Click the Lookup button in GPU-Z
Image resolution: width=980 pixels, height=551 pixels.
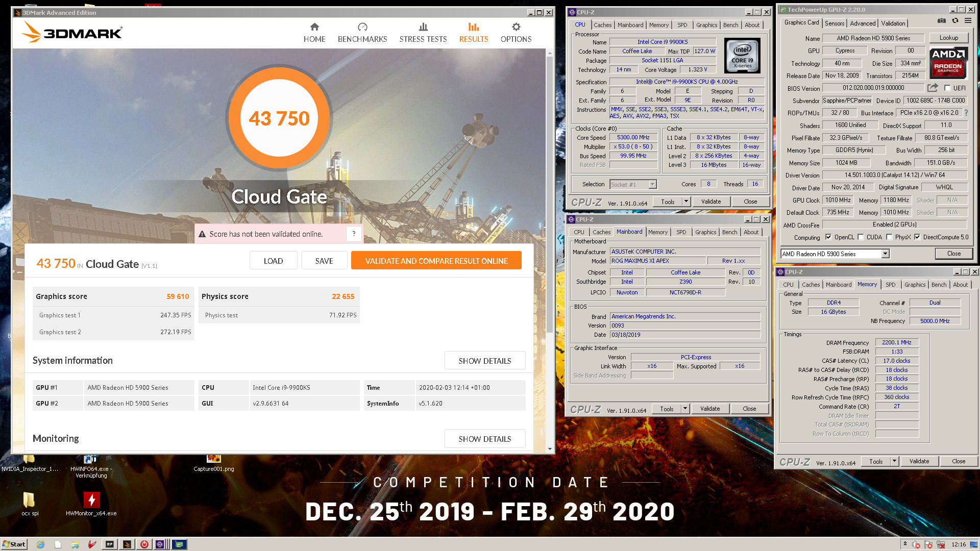click(x=949, y=38)
